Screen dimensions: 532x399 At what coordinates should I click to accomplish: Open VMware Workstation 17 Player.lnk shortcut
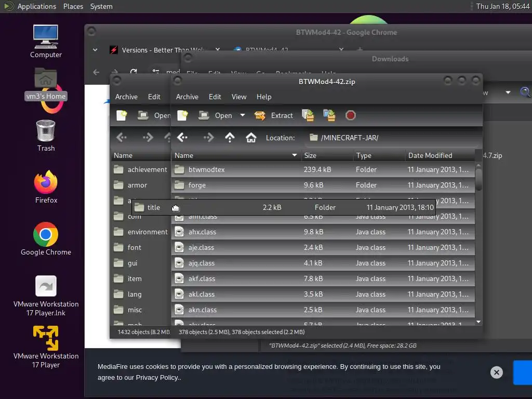pyautogui.click(x=46, y=296)
